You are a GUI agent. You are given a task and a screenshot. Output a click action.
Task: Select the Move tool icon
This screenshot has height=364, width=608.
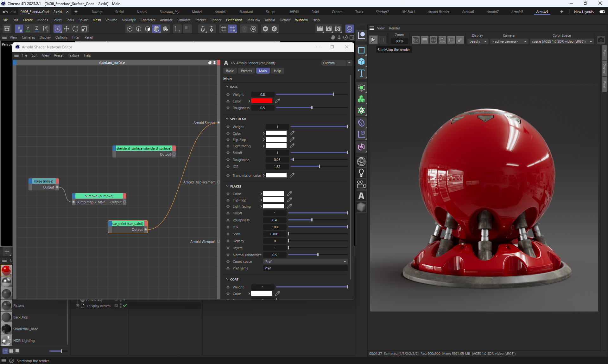pyautogui.click(x=66, y=29)
